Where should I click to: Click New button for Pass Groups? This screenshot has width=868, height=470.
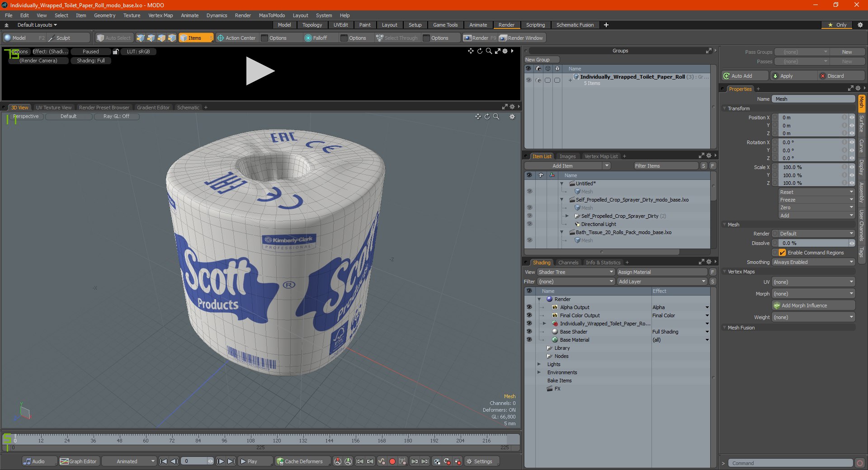pyautogui.click(x=847, y=52)
